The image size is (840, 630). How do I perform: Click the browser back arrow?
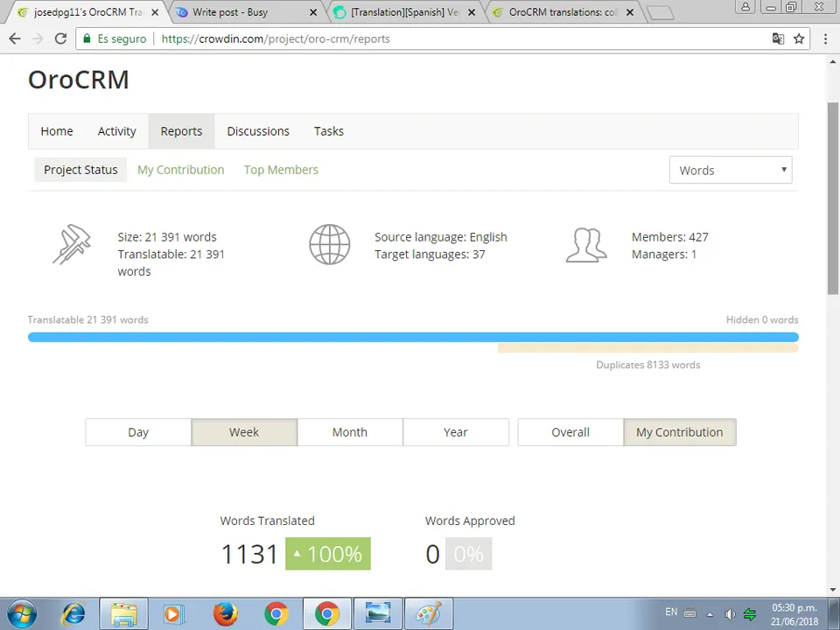[x=15, y=38]
